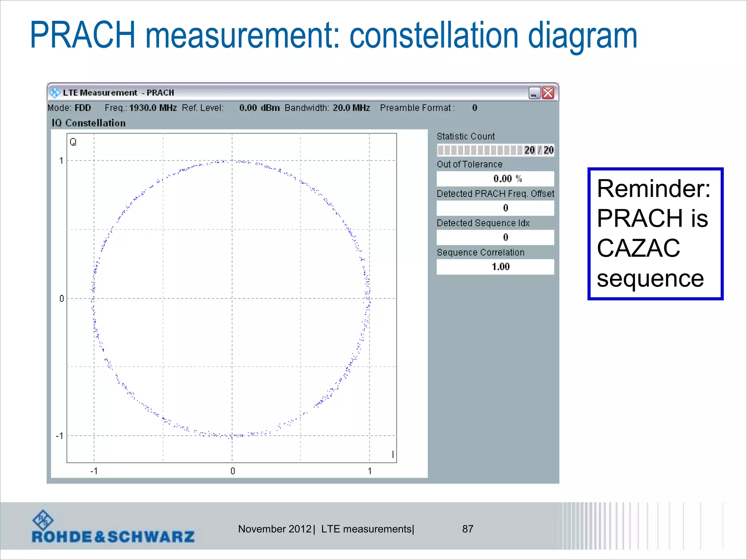Click the 'November 2012' footer text
747x560 pixels.
click(275, 529)
